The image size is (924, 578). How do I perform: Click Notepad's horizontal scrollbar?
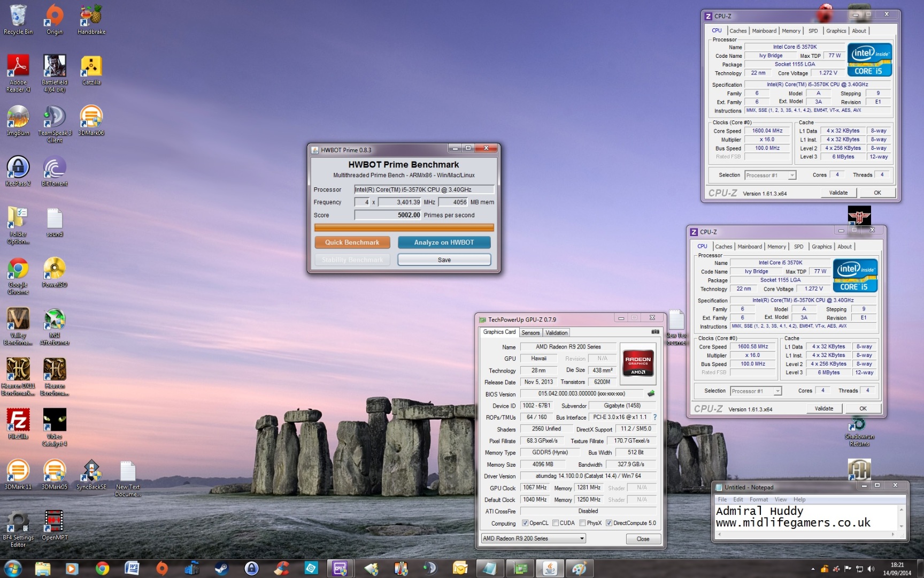(806, 534)
